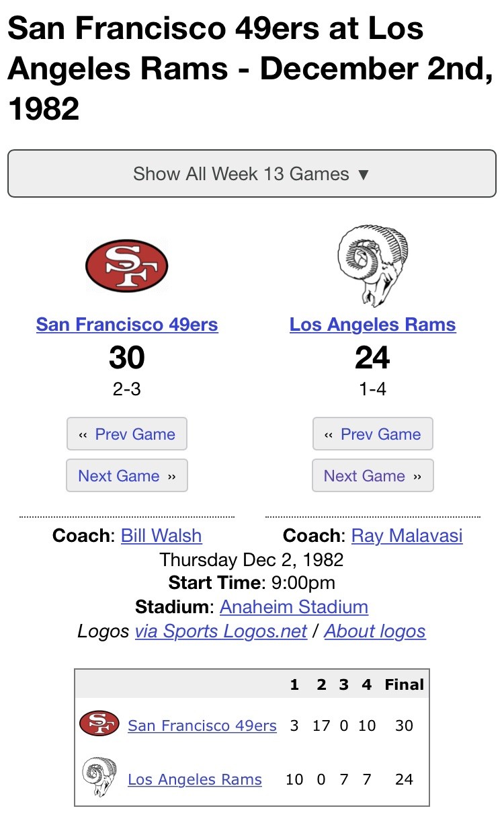Screen dimensions: 504x829
Task: Open the About logos link
Action: (375, 631)
